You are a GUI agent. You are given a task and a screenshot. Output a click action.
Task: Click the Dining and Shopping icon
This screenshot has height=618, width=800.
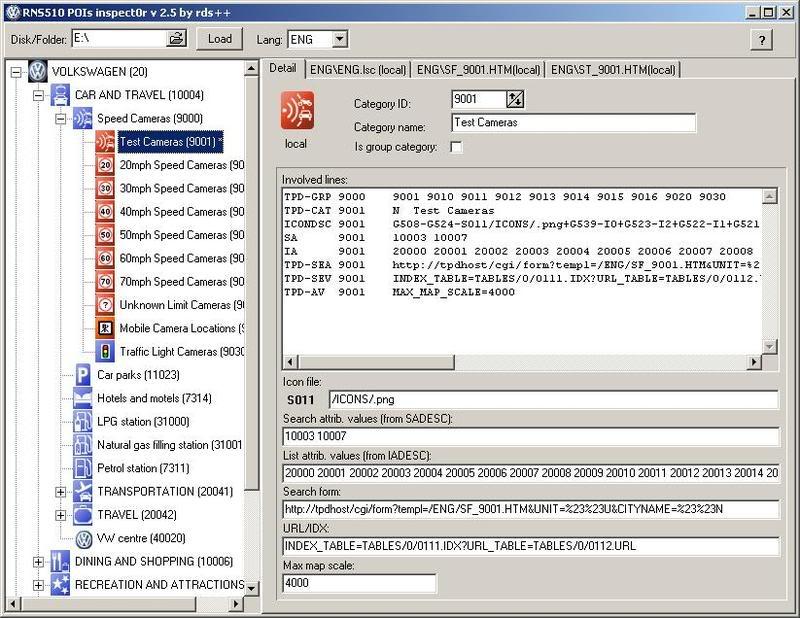tap(60, 561)
